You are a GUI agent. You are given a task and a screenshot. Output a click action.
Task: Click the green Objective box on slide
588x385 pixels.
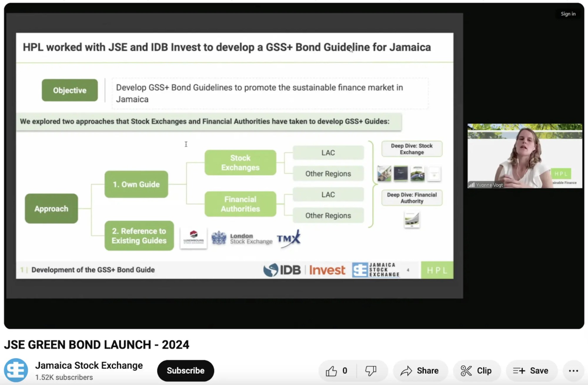(x=70, y=90)
